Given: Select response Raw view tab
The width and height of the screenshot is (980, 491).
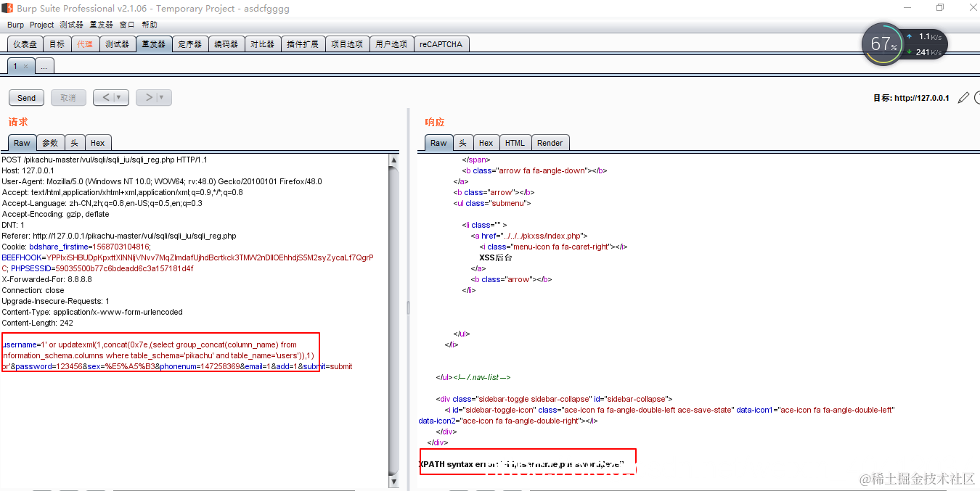Looking at the screenshot, I should 439,143.
